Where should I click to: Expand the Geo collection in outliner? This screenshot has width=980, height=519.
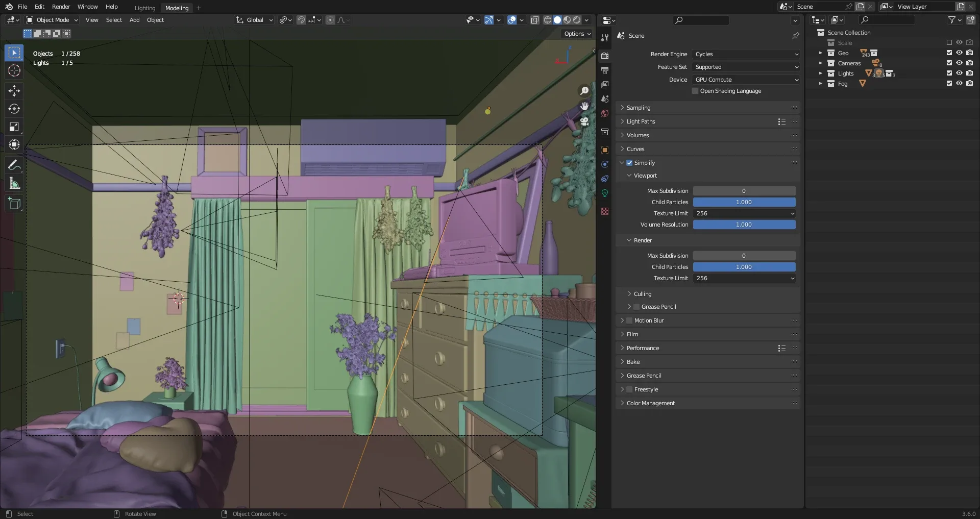pyautogui.click(x=821, y=53)
